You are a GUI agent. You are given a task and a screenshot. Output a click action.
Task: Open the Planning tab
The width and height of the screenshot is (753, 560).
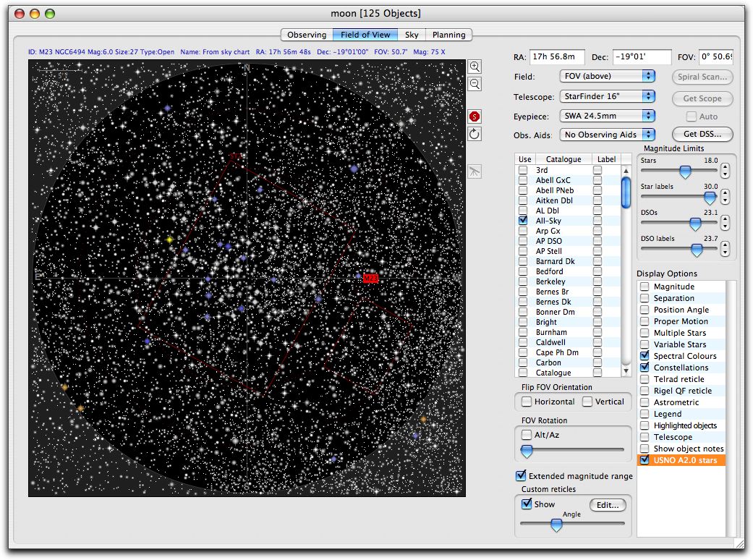(448, 35)
